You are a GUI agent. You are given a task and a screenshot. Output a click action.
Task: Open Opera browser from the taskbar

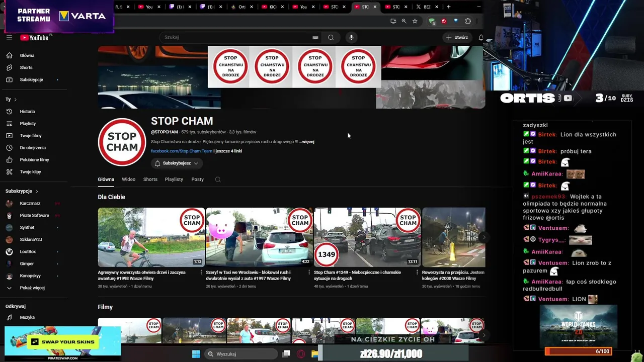pyautogui.click(x=301, y=354)
